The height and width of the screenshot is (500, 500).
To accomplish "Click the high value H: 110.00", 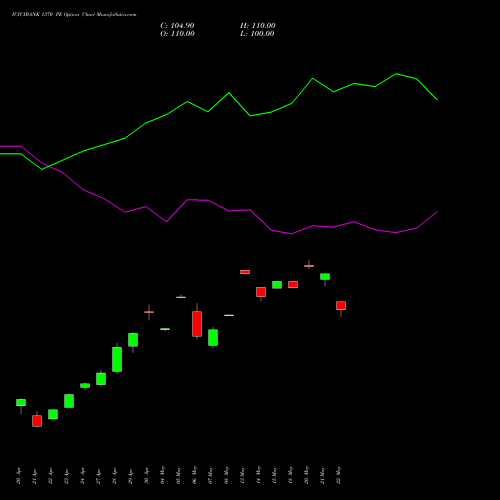I will tap(258, 26).
